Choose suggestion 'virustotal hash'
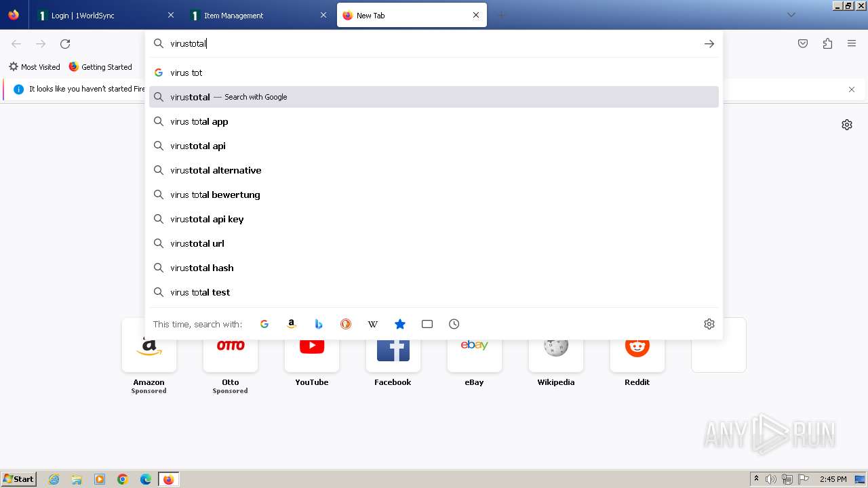Screen dimensions: 868x488 pos(434,268)
